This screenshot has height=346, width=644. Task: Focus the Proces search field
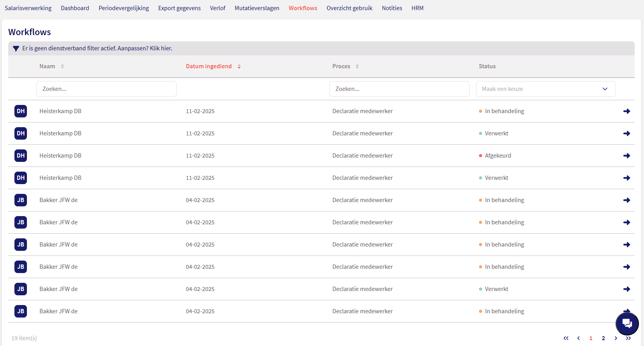click(399, 89)
